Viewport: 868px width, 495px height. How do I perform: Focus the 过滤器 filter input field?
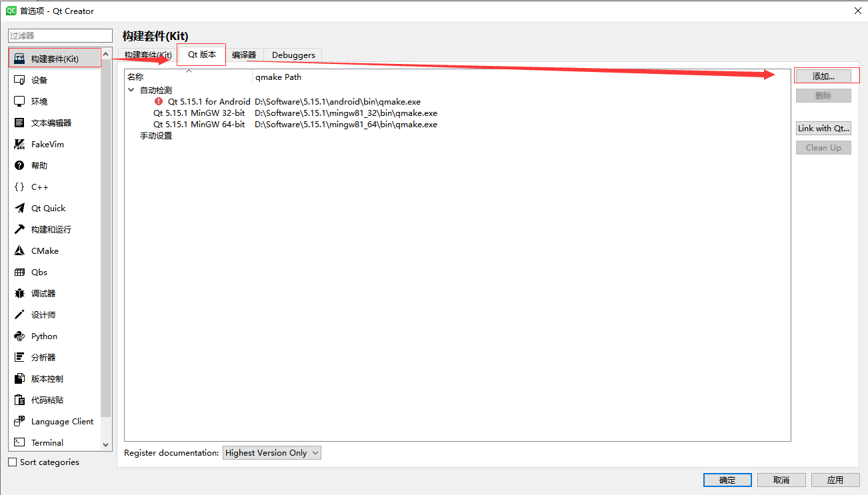61,35
